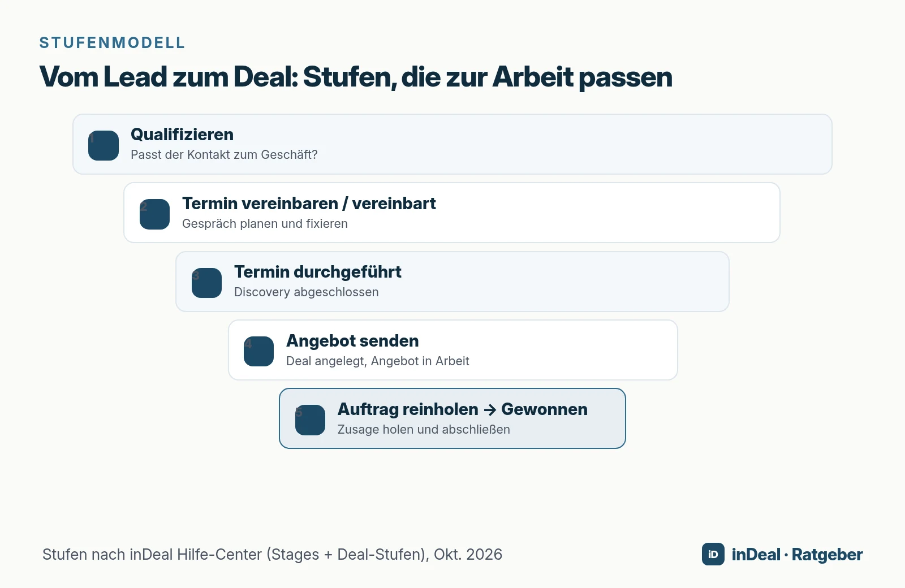
Task: Click the step badge beside Termin durchgeführt
Action: (x=206, y=283)
